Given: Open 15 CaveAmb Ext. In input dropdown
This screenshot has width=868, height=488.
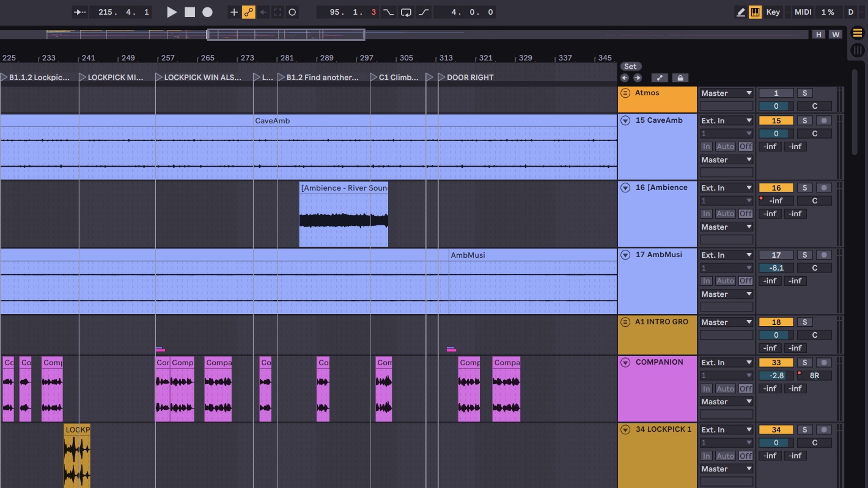Looking at the screenshot, I should pyautogui.click(x=726, y=120).
